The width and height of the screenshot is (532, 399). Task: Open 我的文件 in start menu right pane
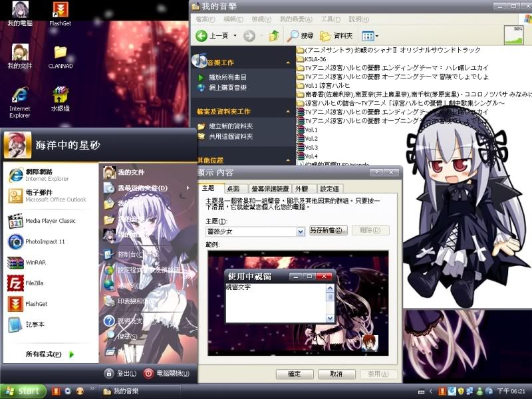[x=147, y=172]
